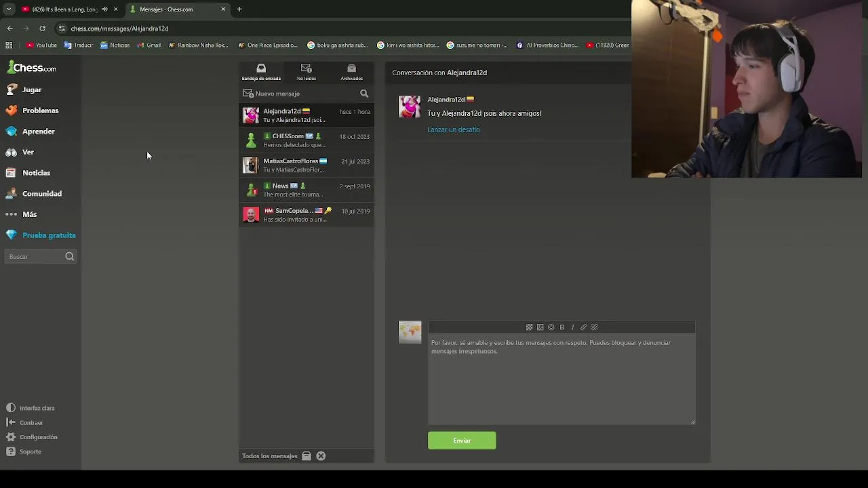Open the News message from 2 sept 2019
Image resolution: width=868 pixels, height=488 pixels.
click(306, 190)
